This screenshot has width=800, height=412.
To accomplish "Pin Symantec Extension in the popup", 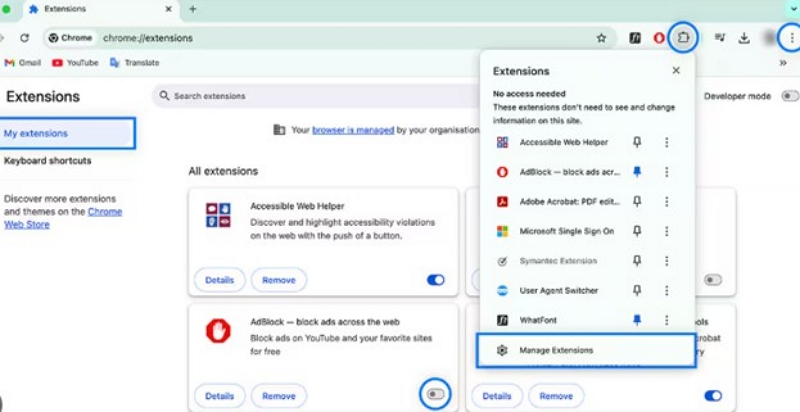I will click(637, 261).
